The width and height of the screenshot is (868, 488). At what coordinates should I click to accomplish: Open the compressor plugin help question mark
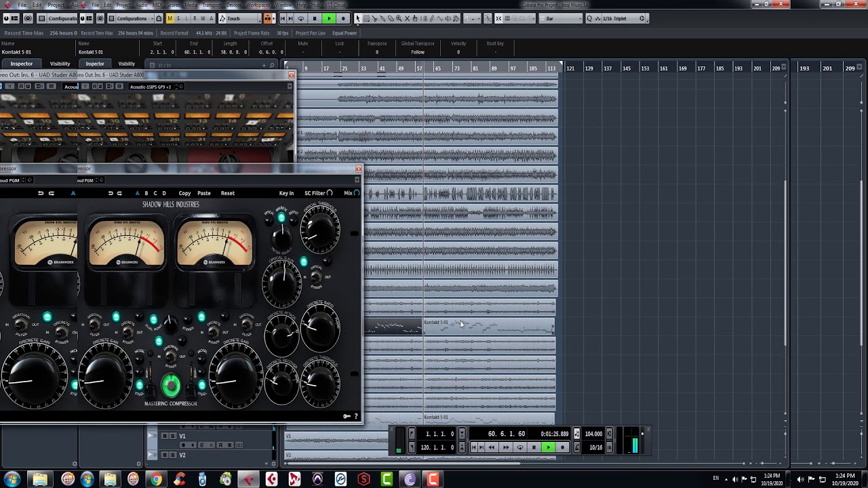coord(356,416)
